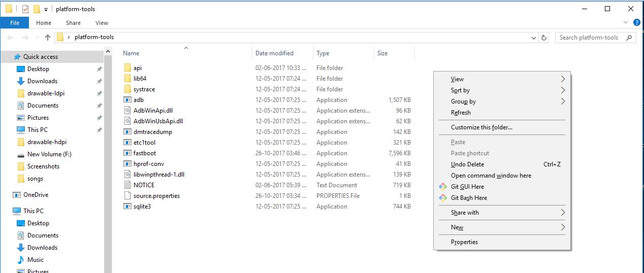Select the etc1tool application icon

[127, 143]
